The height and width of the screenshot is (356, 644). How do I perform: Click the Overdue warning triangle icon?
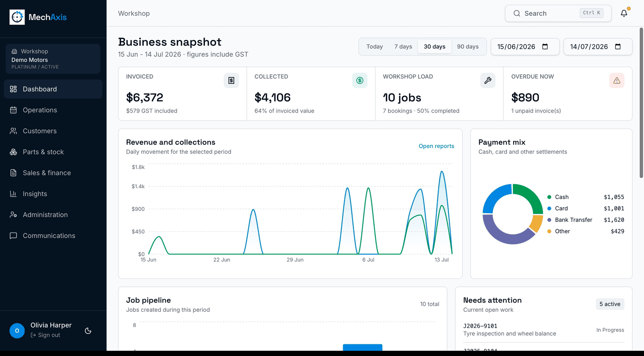coord(617,80)
